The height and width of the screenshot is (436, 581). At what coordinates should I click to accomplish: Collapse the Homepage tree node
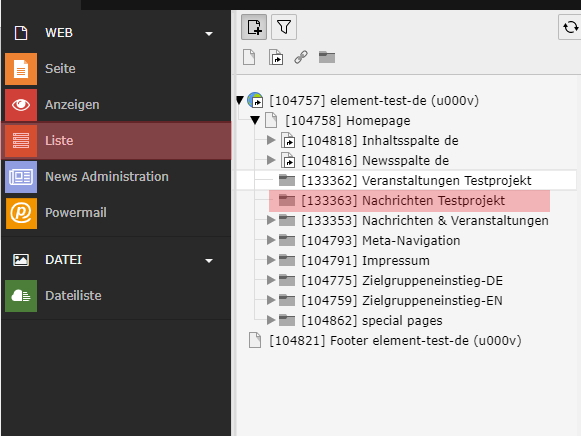[x=255, y=120]
